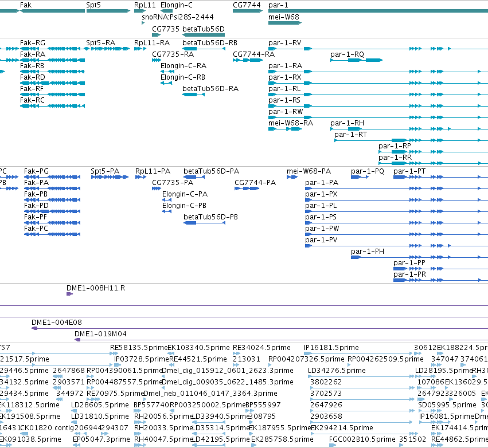Select transcript CG7735-RA
Viewport: 488px width, 448px height.
(156, 60)
